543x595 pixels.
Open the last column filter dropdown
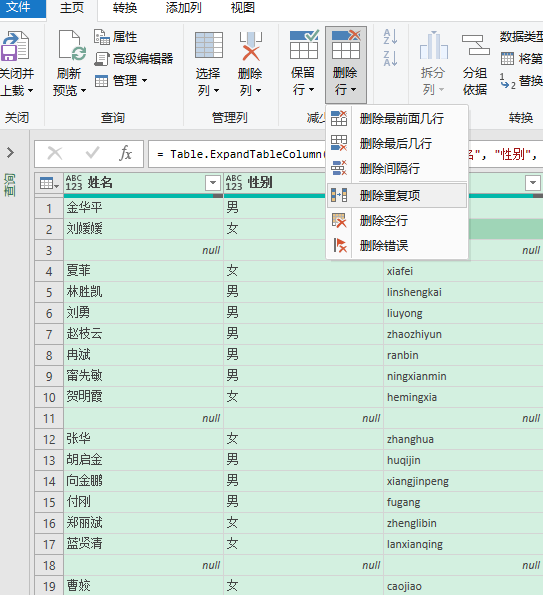(533, 183)
